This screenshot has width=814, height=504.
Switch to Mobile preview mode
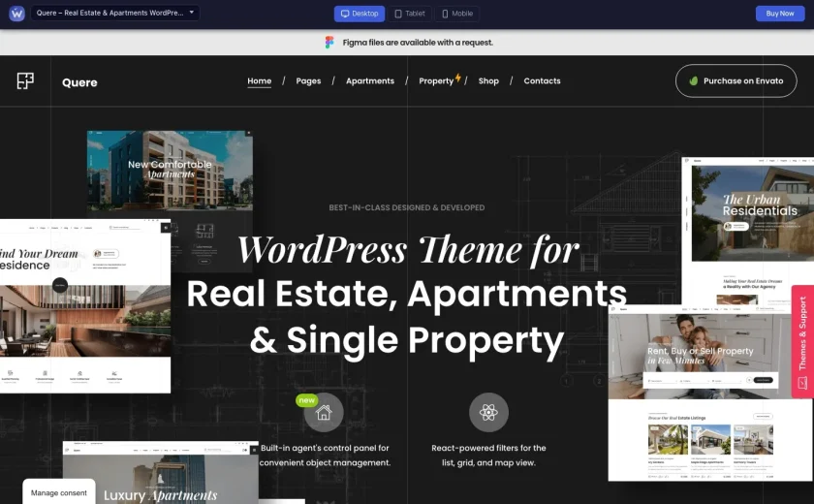[456, 14]
